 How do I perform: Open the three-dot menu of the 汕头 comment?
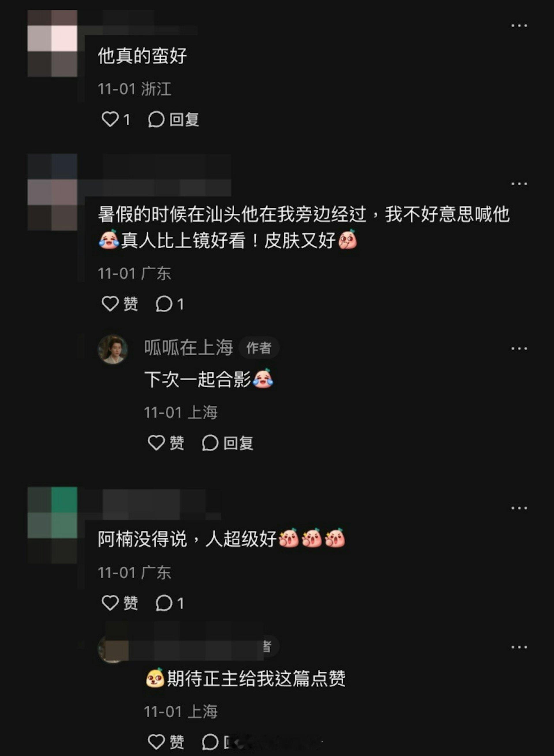pos(519,184)
